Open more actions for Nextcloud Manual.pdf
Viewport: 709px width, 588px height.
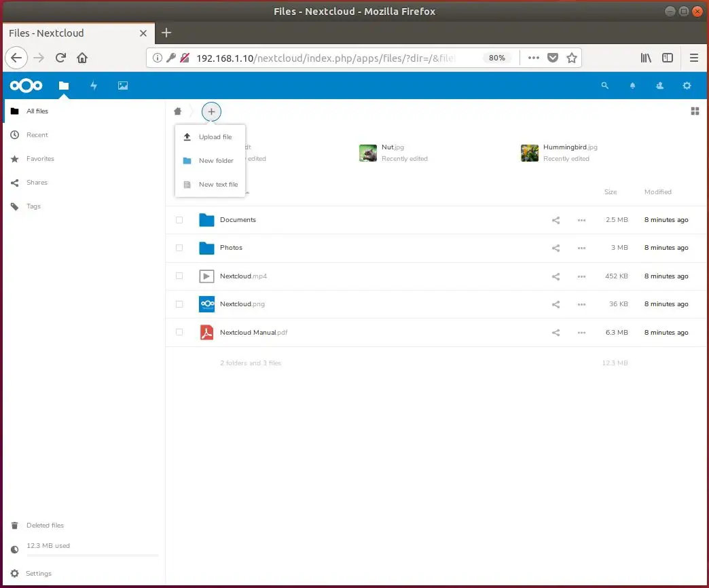(x=581, y=333)
